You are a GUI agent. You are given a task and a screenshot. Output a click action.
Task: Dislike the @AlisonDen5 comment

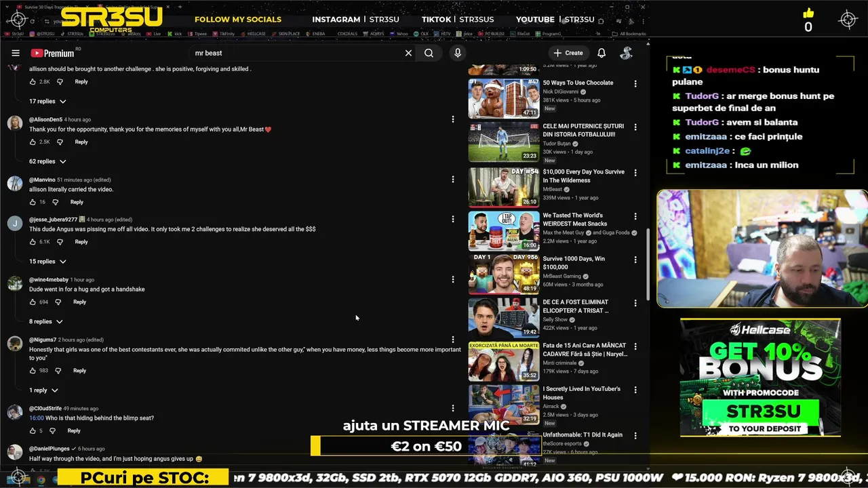(x=60, y=142)
